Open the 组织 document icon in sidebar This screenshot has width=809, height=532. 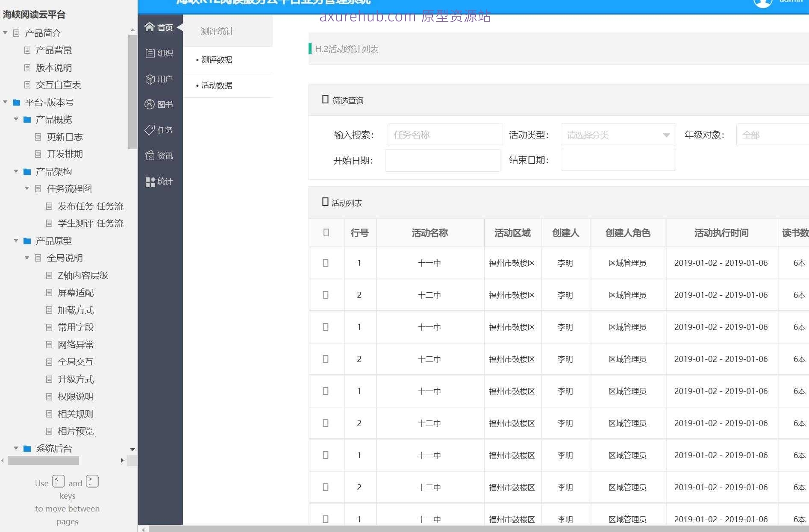click(150, 53)
